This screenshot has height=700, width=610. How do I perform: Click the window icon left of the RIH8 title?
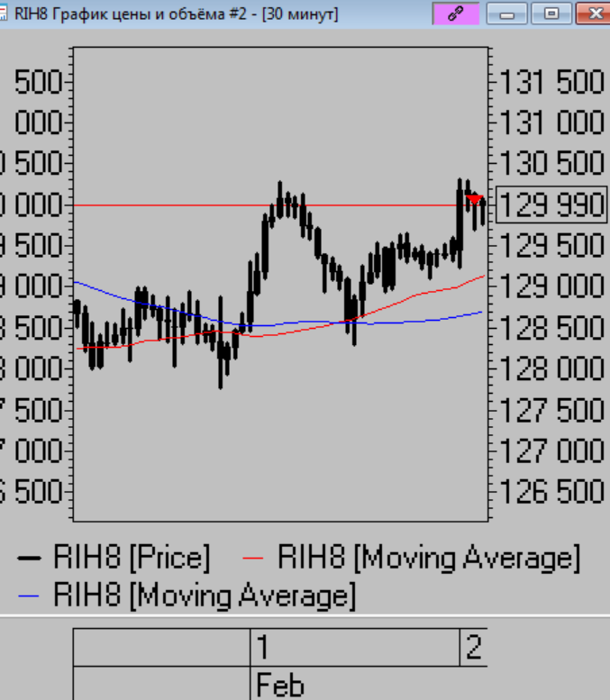(x=3, y=14)
